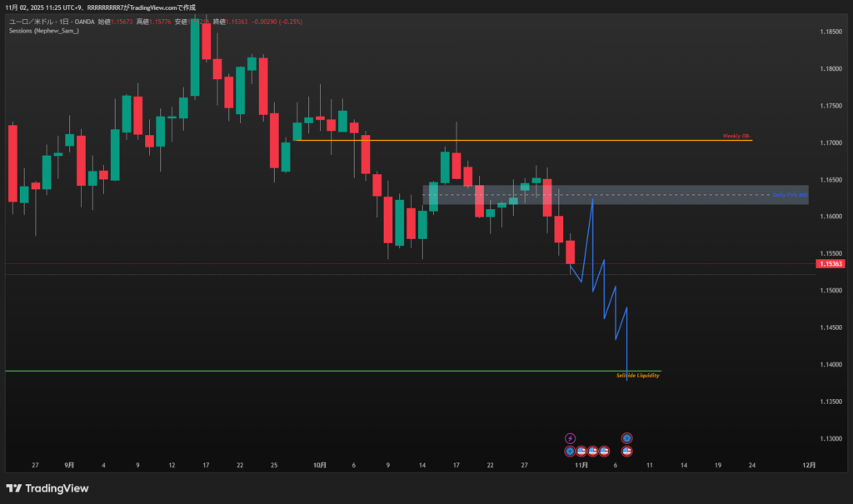Click the 10月 date on the time axis
This screenshot has width=853, height=504.
320,466
